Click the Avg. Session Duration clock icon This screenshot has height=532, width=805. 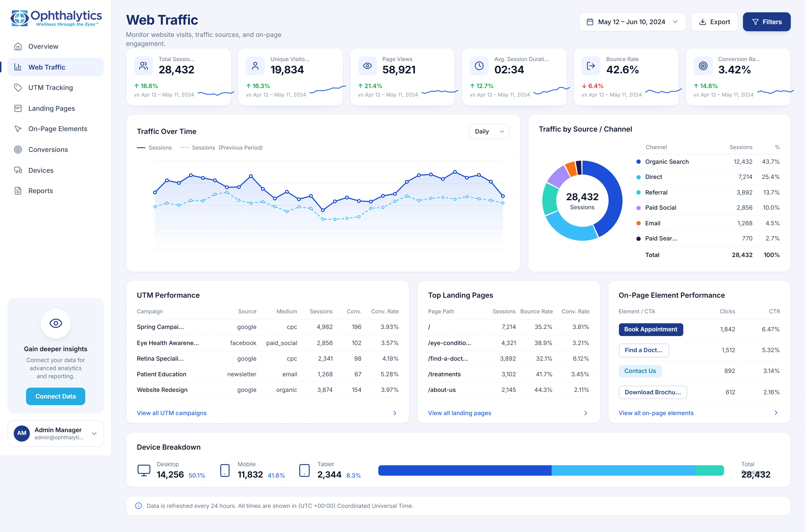point(479,66)
